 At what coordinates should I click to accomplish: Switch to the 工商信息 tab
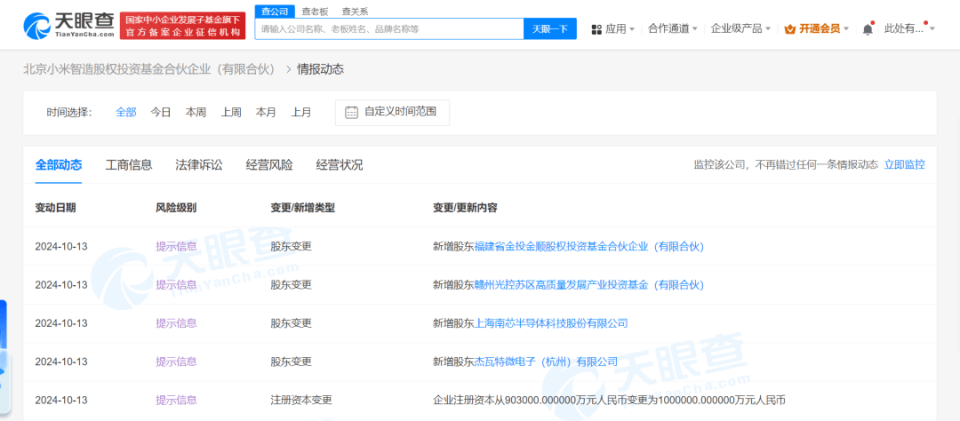(129, 165)
